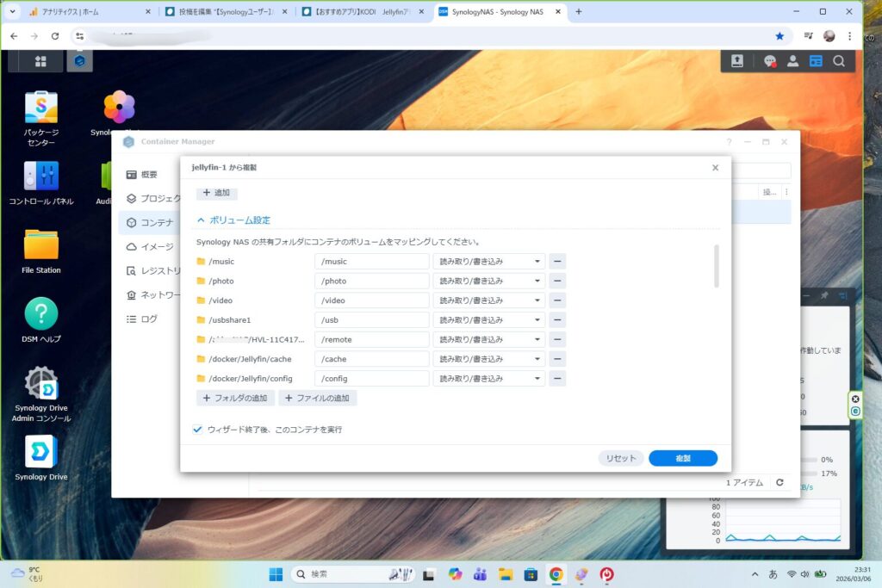Click the /usb mount path field

tap(371, 320)
